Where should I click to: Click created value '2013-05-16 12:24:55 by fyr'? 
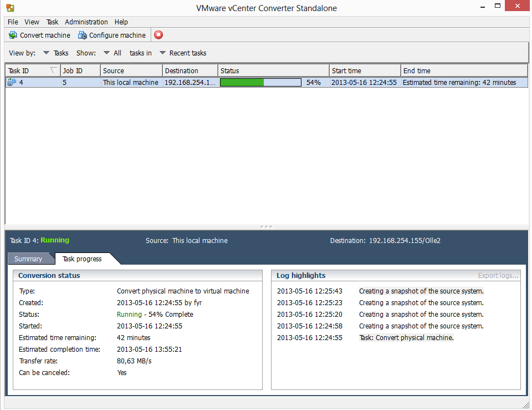pyautogui.click(x=160, y=303)
